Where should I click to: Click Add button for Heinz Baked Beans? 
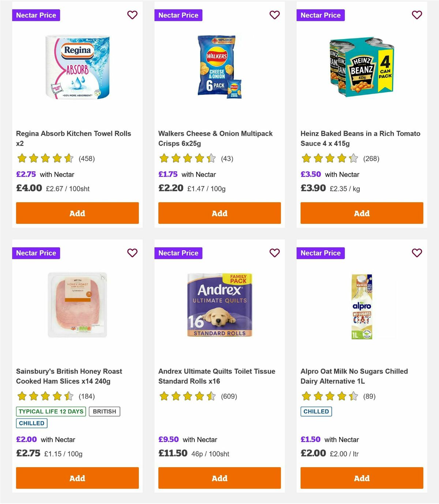[x=361, y=213]
